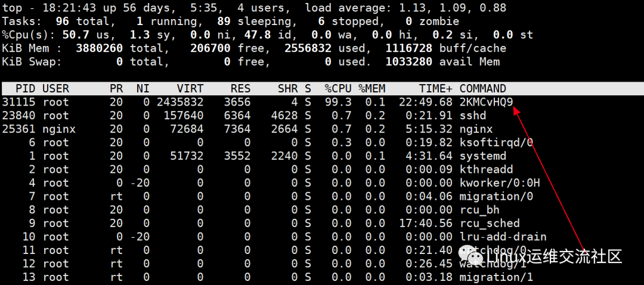Click the PID column header
This screenshot has height=285, width=644.
coord(25,88)
